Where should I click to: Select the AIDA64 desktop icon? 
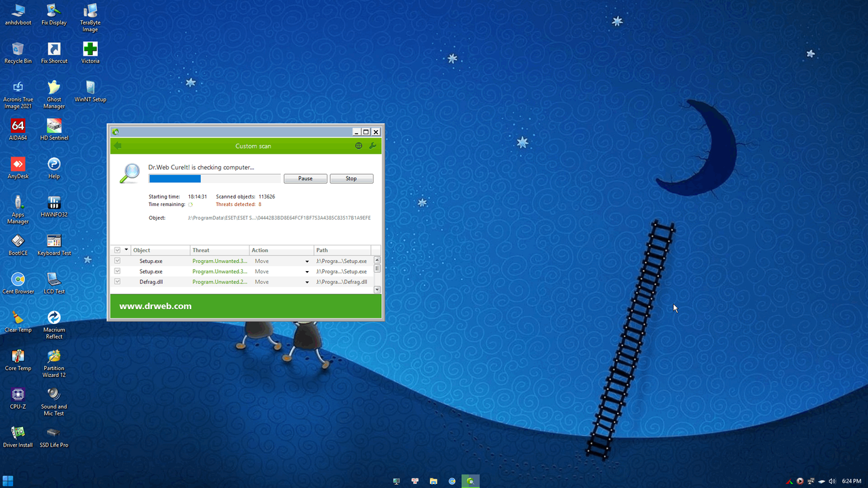tap(18, 129)
